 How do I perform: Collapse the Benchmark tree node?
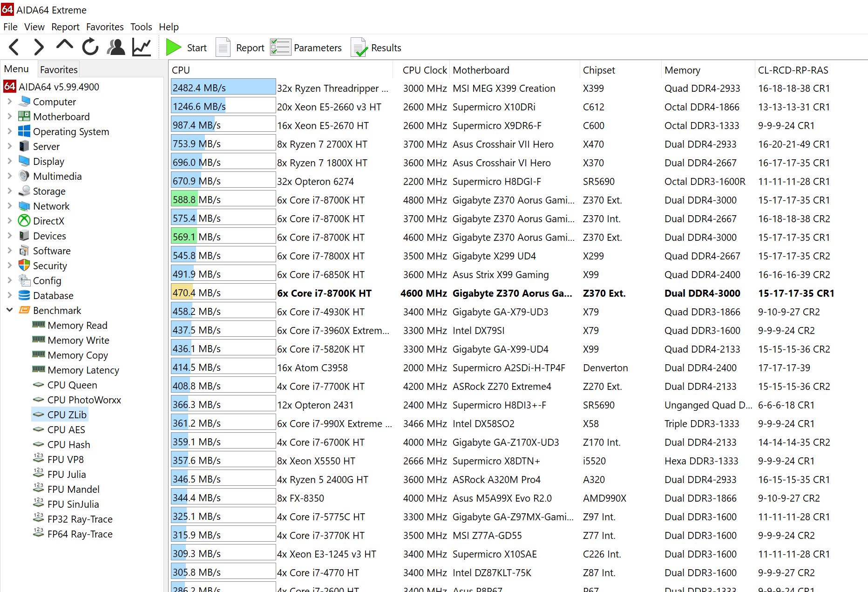[10, 310]
